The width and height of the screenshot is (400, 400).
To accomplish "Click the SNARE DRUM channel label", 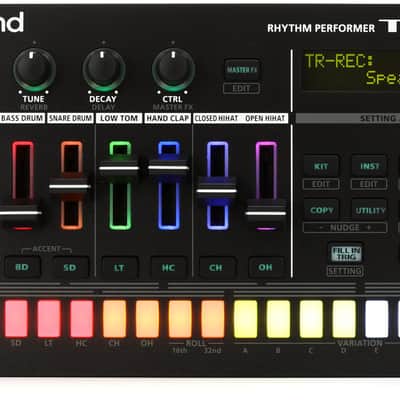I will tap(70, 118).
